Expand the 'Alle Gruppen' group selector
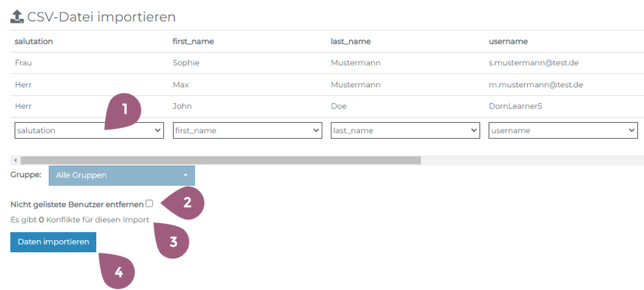This screenshot has width=644, height=290. (121, 175)
